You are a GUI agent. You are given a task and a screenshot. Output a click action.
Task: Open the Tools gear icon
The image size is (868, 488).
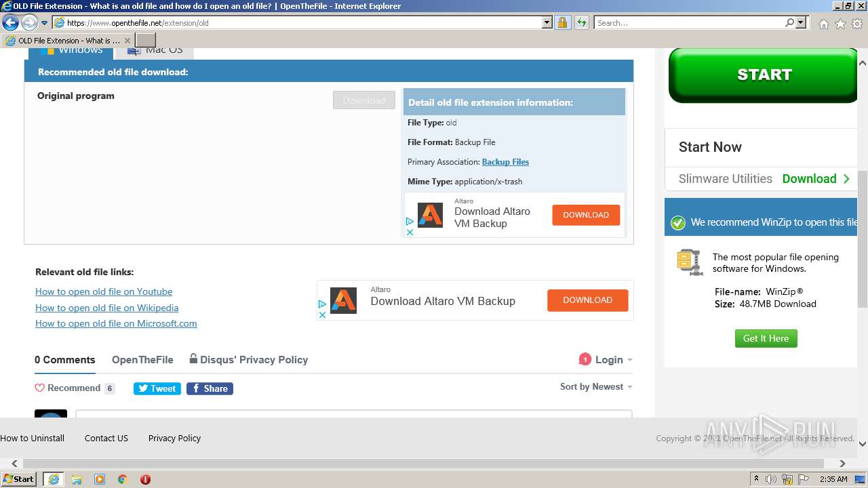click(857, 24)
